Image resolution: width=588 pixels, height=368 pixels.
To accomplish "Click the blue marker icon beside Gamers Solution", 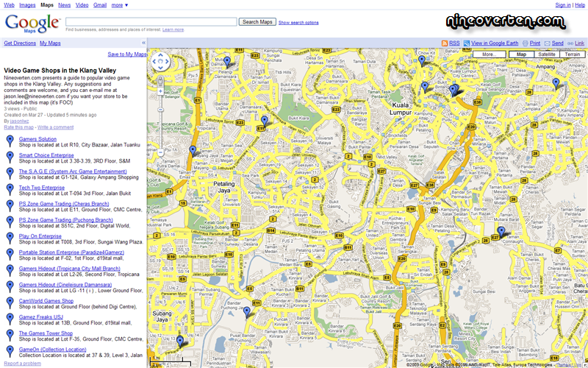I will tap(10, 141).
